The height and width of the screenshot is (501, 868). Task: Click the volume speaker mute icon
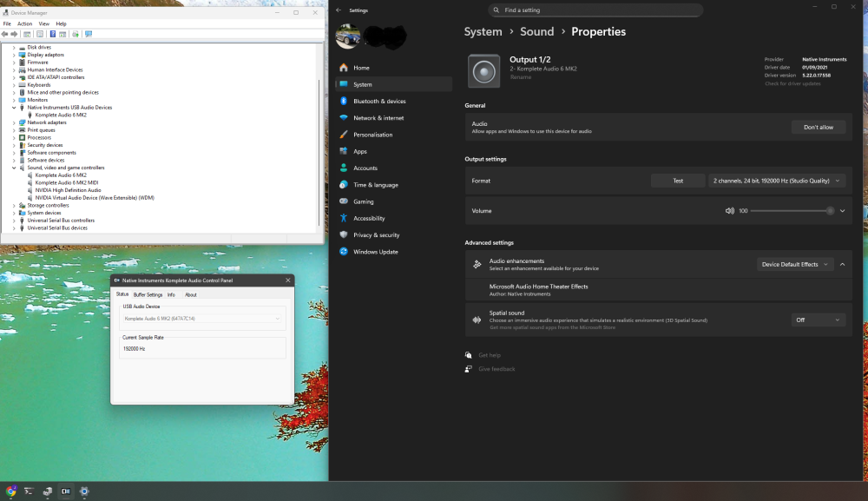click(x=730, y=211)
